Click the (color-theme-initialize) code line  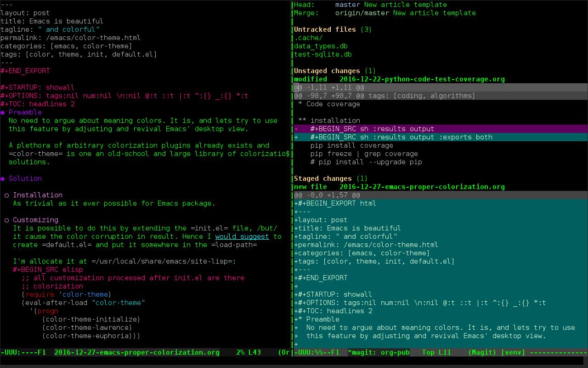[x=91, y=319]
